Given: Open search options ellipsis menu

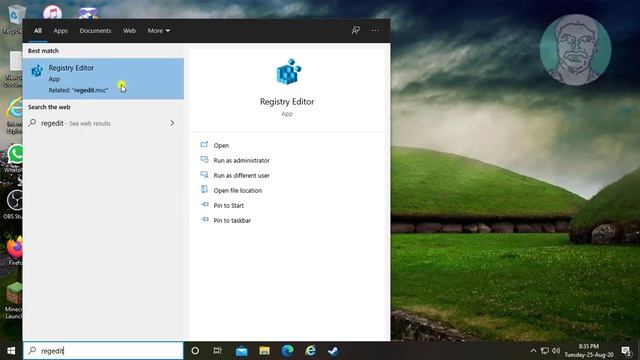Looking at the screenshot, I should (x=375, y=30).
